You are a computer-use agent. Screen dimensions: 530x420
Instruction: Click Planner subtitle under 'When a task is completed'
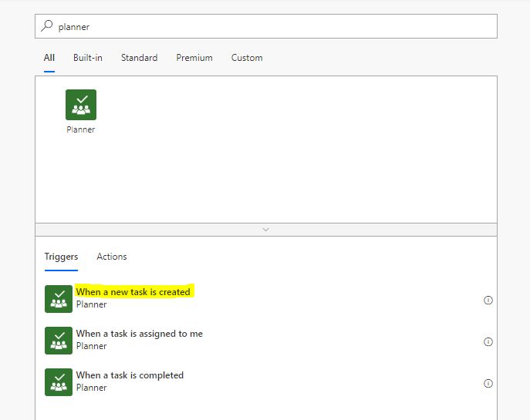coord(91,388)
